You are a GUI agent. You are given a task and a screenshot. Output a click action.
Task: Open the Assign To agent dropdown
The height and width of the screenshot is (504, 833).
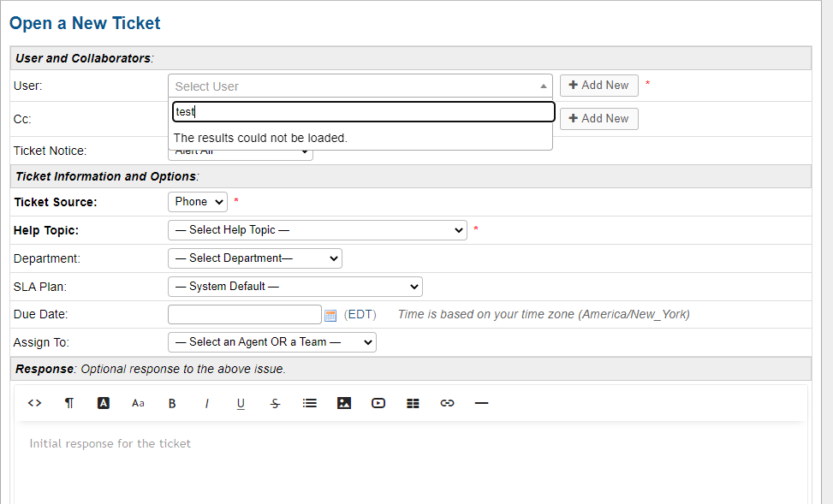point(271,342)
